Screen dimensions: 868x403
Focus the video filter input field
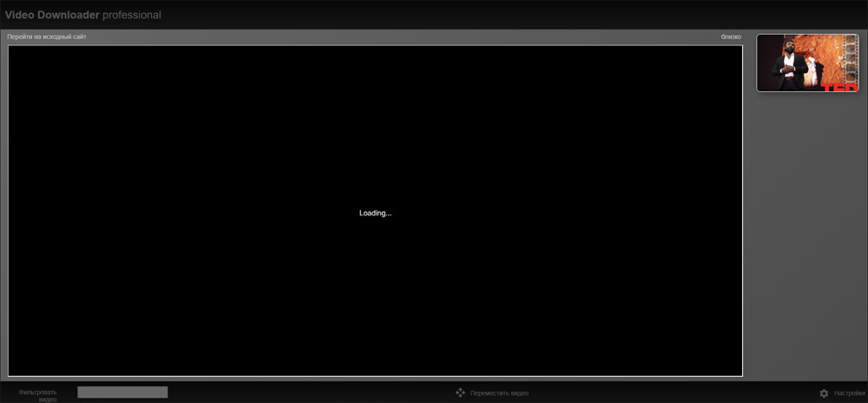(122, 393)
